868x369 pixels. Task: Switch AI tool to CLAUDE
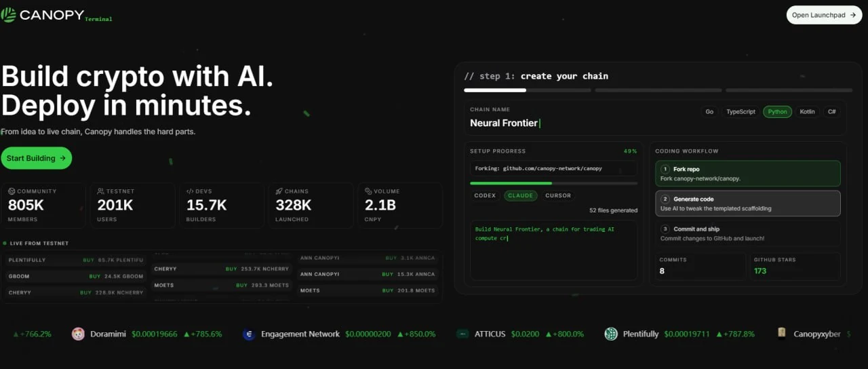tap(520, 195)
